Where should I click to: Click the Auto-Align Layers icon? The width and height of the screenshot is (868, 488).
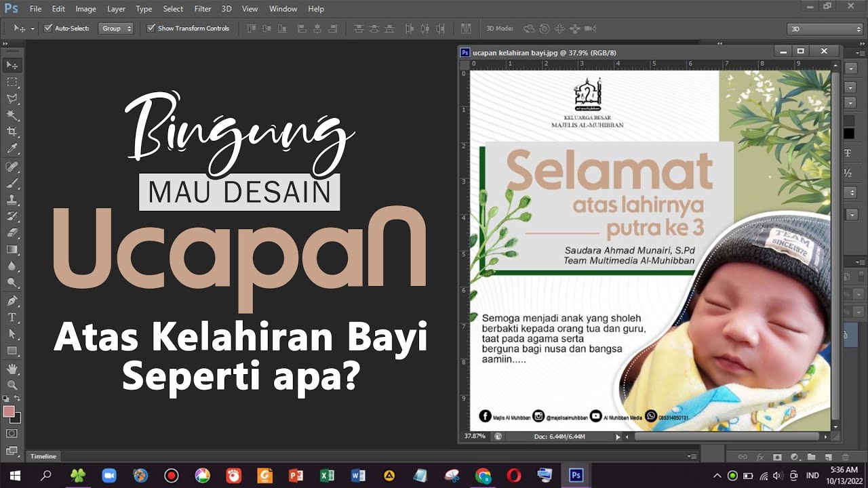[465, 28]
